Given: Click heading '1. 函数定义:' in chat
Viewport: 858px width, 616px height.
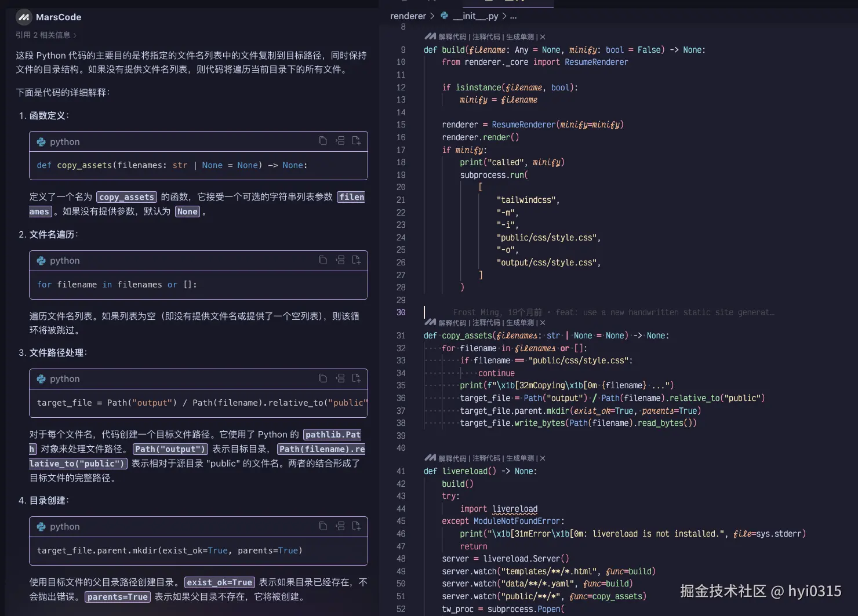Looking at the screenshot, I should (44, 115).
